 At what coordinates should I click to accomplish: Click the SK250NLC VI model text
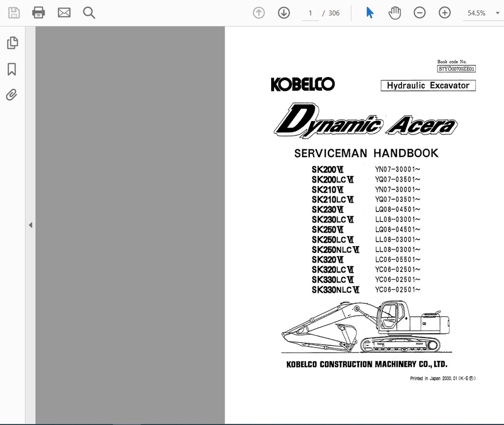click(335, 250)
